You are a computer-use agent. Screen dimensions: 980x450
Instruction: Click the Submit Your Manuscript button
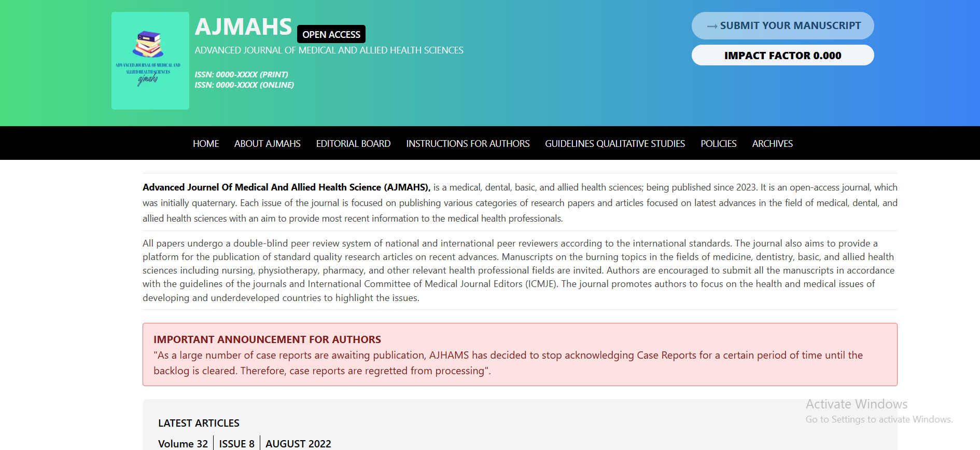pyautogui.click(x=782, y=25)
